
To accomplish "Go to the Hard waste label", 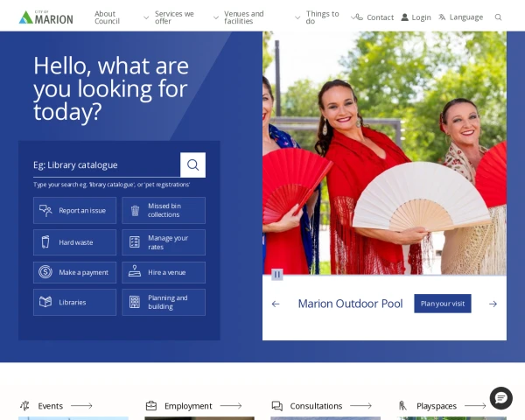I will 76,242.
